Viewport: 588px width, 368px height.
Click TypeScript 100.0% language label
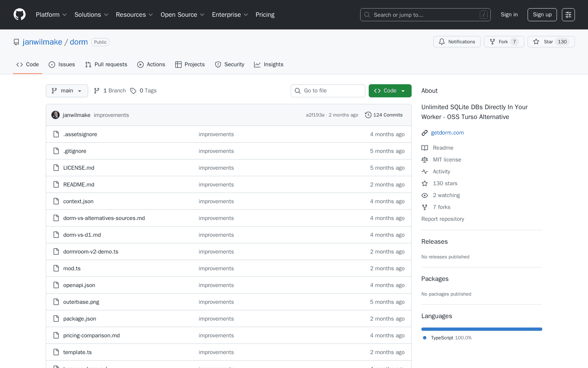[447, 338]
